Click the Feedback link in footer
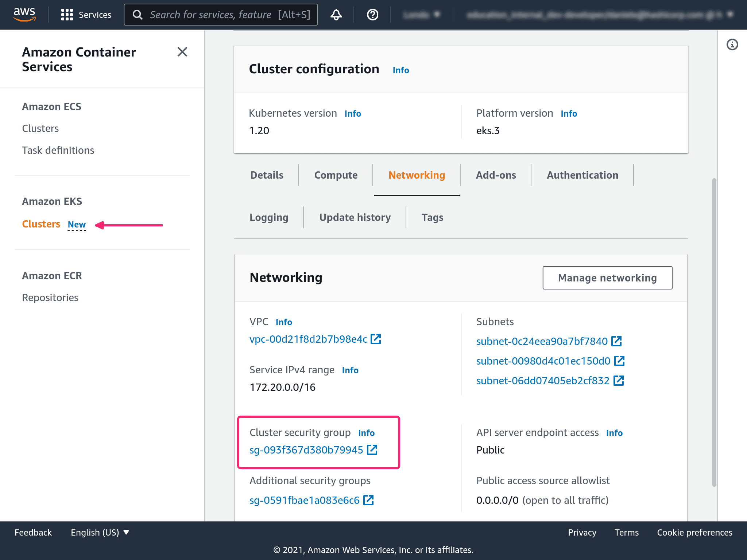The height and width of the screenshot is (560, 747). click(x=33, y=532)
